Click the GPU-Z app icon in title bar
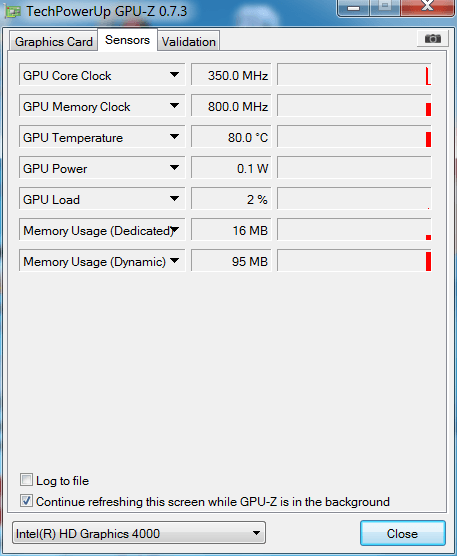The width and height of the screenshot is (457, 556). 12,12
